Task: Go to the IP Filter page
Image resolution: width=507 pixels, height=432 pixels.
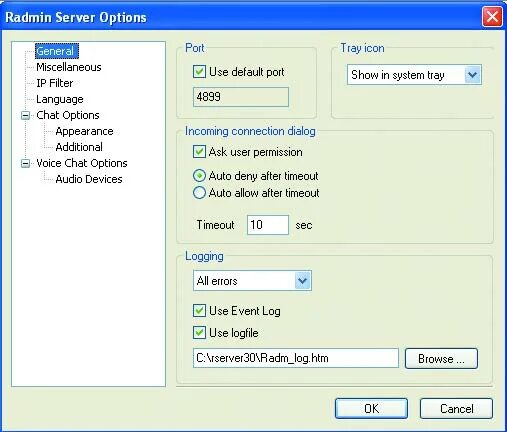Action: [x=55, y=83]
